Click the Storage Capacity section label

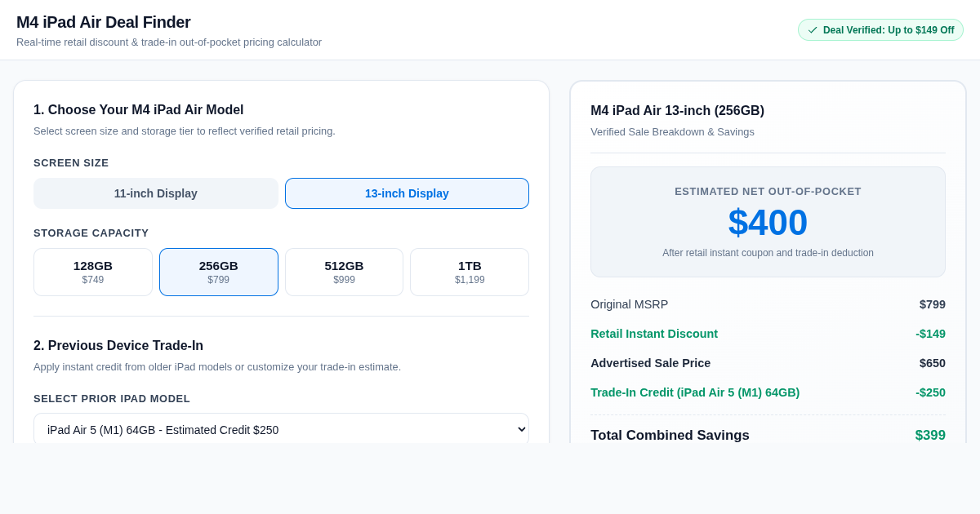[x=91, y=233]
